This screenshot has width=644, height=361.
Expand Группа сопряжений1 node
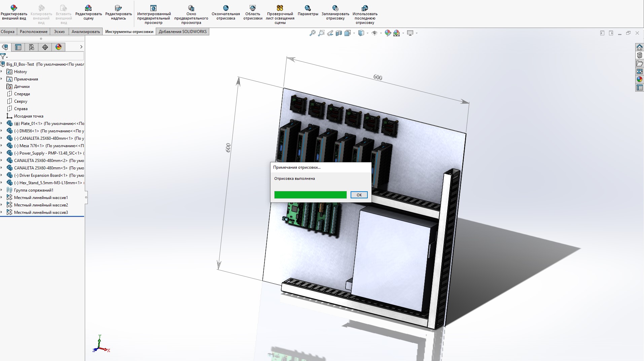[2, 190]
